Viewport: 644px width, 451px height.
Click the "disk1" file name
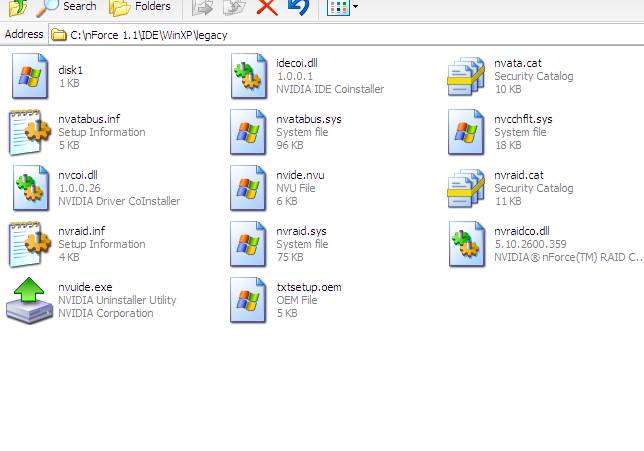71,70
